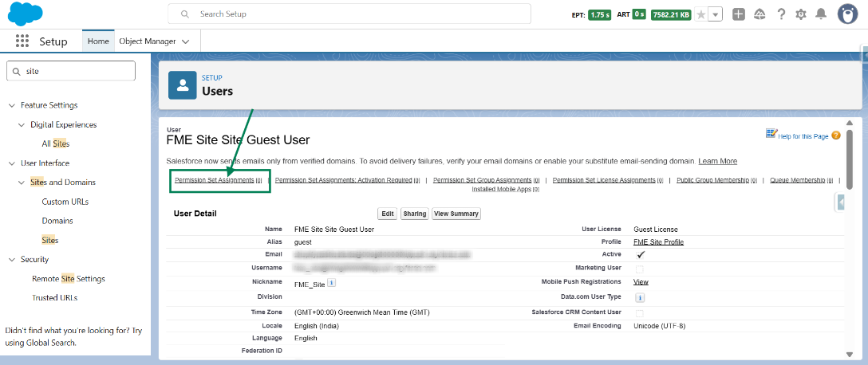The width and height of the screenshot is (868, 365).
Task: Click the Quick Find box containing 'site'
Action: click(x=71, y=71)
